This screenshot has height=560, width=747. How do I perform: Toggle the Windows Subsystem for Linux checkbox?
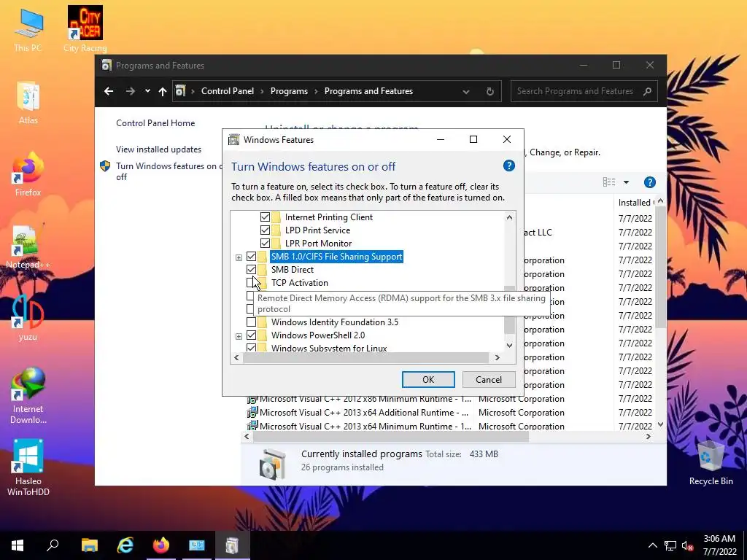tap(251, 348)
